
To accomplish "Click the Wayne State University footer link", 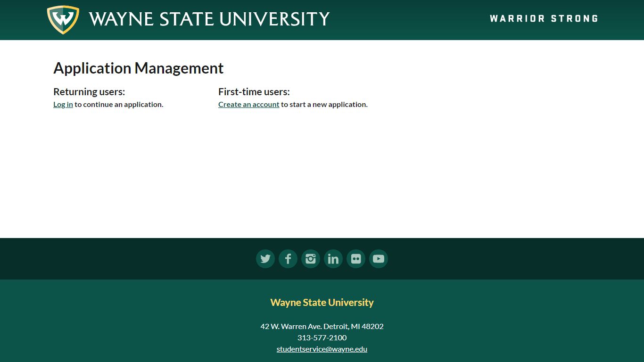I will coord(322,302).
